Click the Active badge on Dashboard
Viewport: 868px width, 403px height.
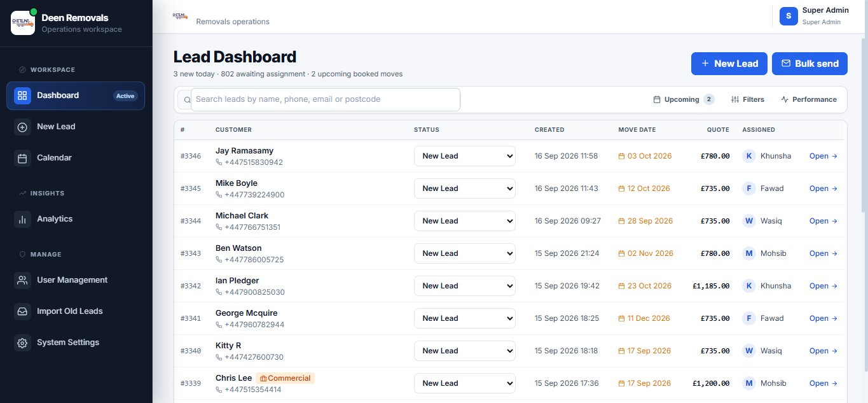click(125, 96)
